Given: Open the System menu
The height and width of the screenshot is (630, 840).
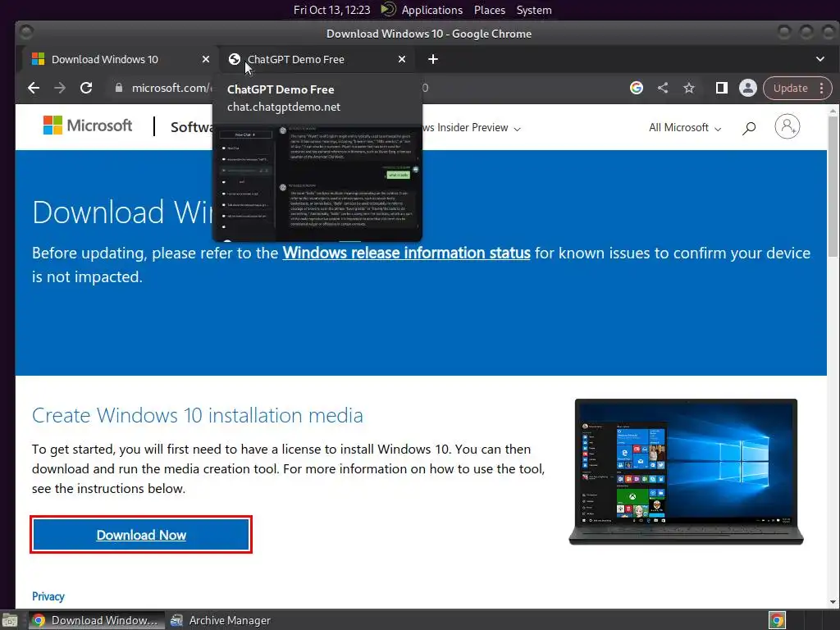Looking at the screenshot, I should 534,10.
